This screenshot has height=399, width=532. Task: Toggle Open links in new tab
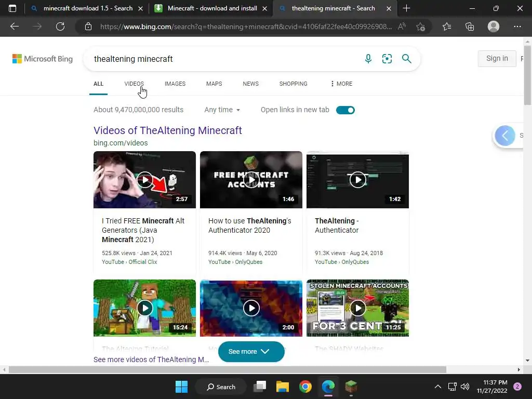[x=345, y=110]
